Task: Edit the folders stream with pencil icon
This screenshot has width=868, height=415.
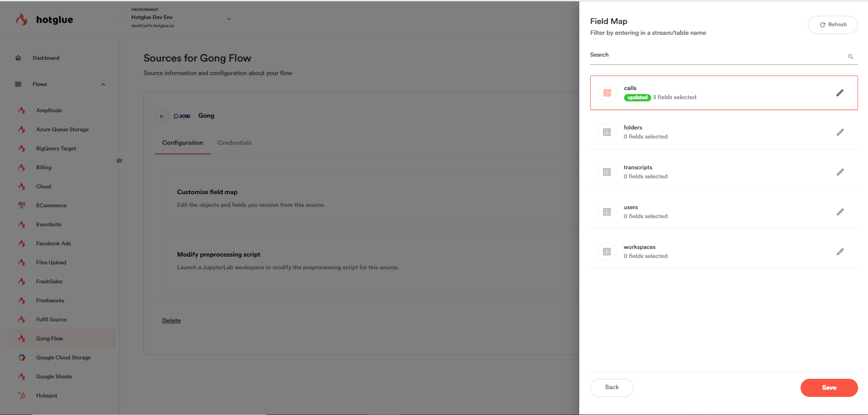Action: pyautogui.click(x=840, y=132)
